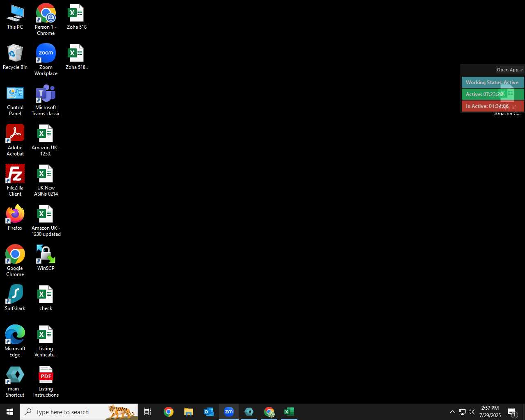This screenshot has height=420, width=525.
Task: Select the Listing Verificati... Excel file
Action: click(x=46, y=341)
